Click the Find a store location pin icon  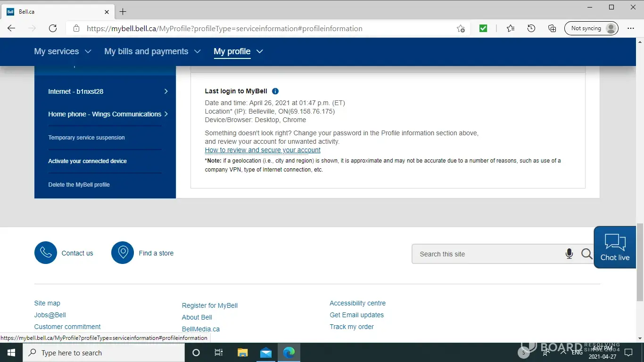[123, 253]
